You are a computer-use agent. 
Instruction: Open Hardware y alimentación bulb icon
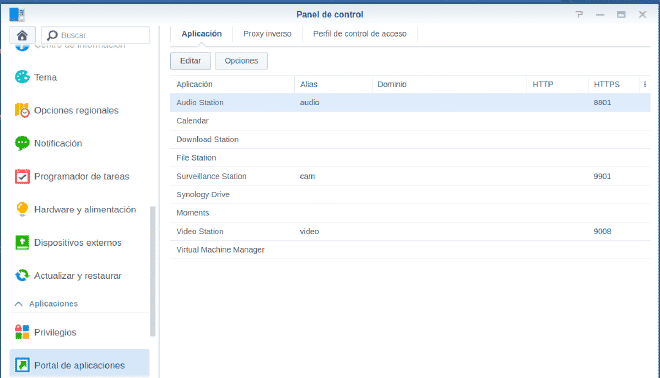[22, 209]
